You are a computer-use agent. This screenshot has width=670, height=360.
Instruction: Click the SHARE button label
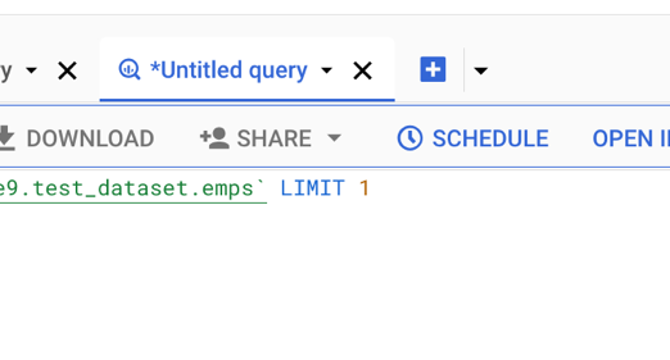point(274,138)
